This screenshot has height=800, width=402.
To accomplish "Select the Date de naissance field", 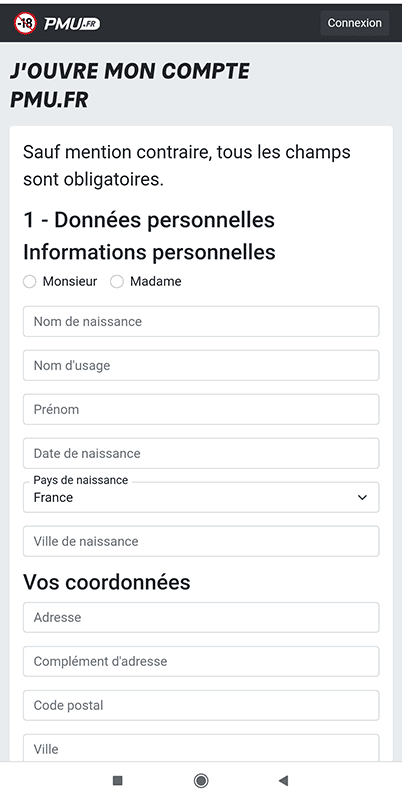I will 201,453.
